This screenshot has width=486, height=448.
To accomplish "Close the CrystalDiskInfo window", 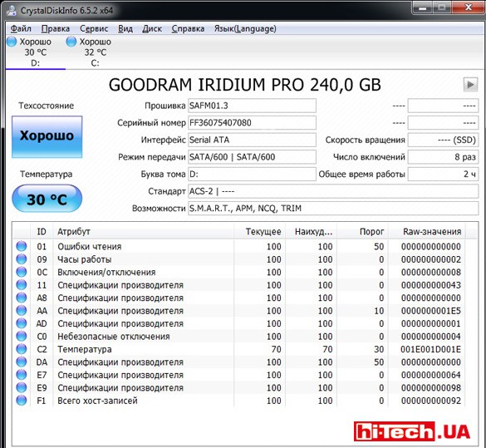I will tap(468, 7).
